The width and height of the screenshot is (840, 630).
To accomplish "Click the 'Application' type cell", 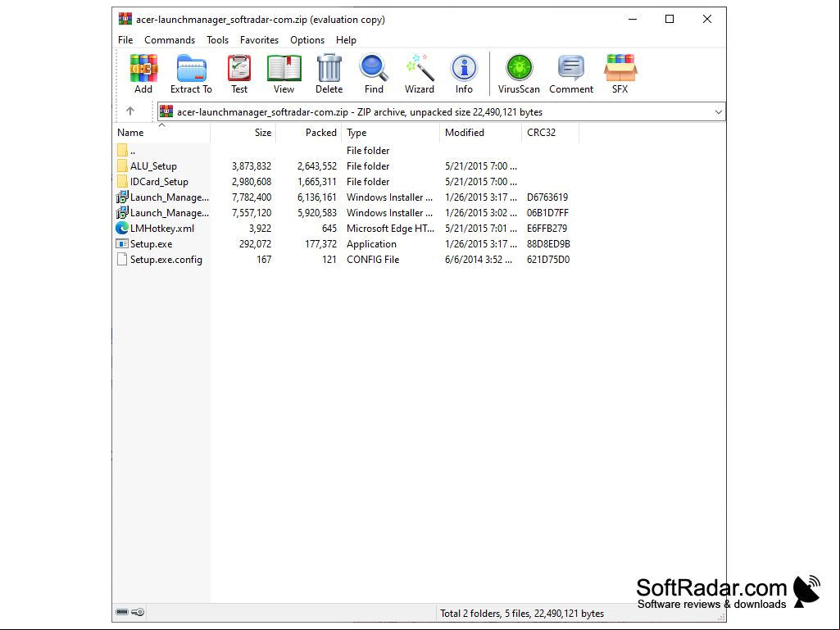I will click(x=371, y=244).
